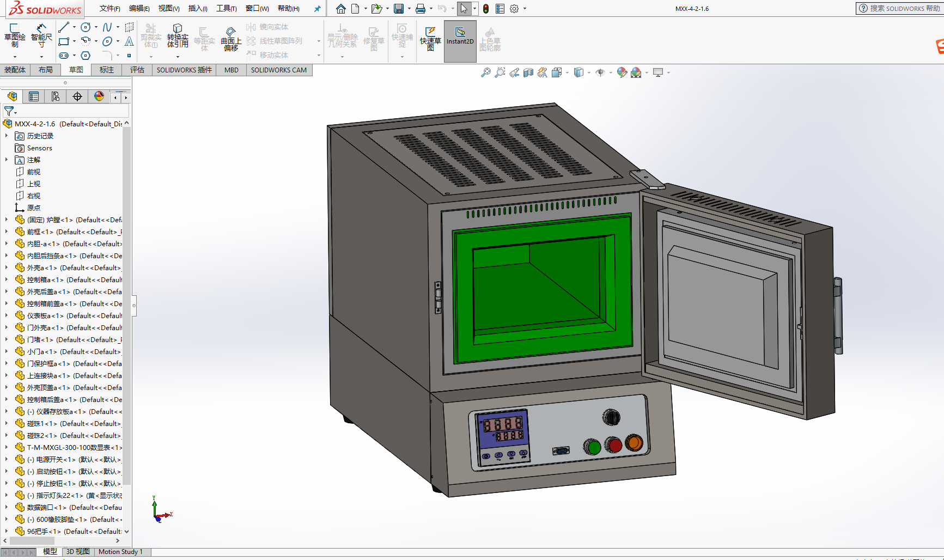Click Convert Entities (转换实体引用)
Viewport: 944px width, 560px height.
click(178, 35)
